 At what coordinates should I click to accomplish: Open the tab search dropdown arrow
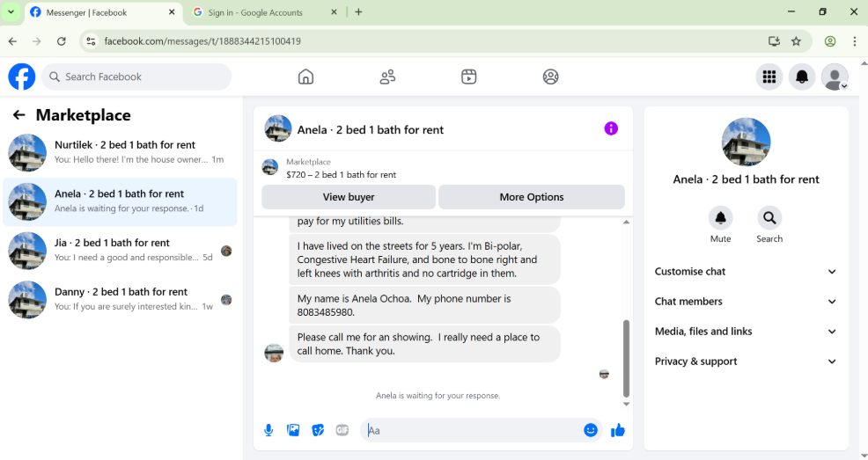(11, 11)
